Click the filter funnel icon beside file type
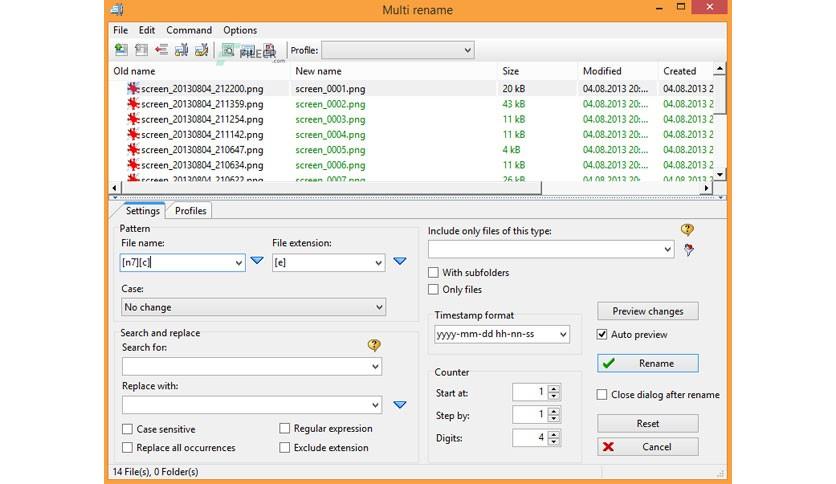Image resolution: width=836 pixels, height=484 pixels. (689, 249)
